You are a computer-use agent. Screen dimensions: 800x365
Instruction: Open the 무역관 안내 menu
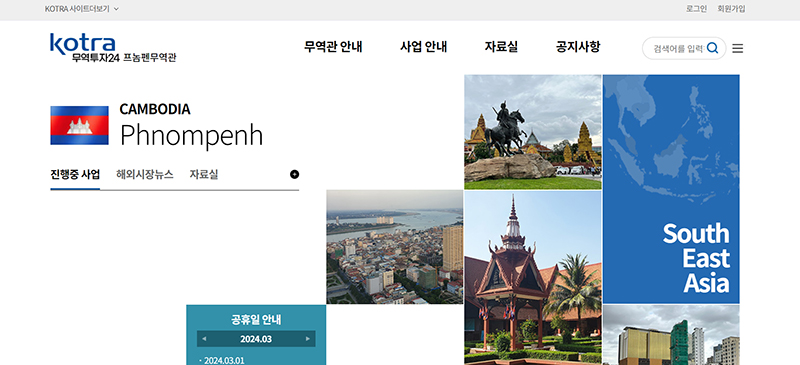(333, 47)
